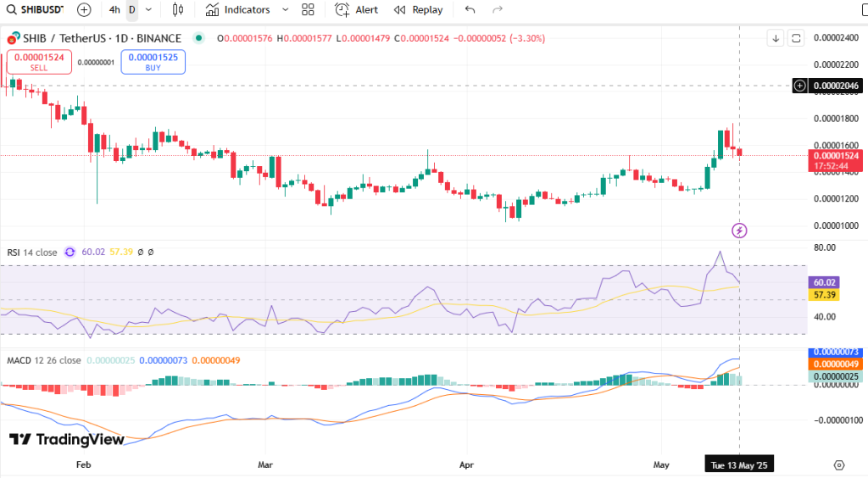Add order at 0.00002046 plus icon

pos(800,86)
